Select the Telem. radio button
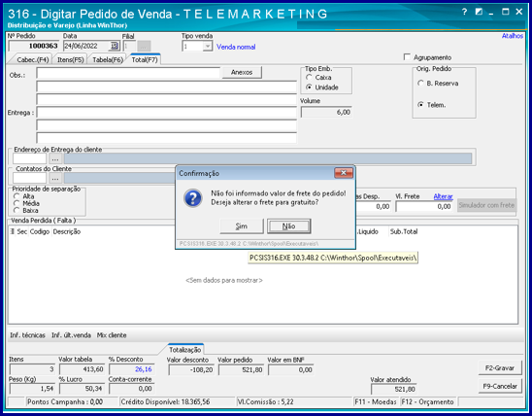532x416 pixels. (420, 105)
